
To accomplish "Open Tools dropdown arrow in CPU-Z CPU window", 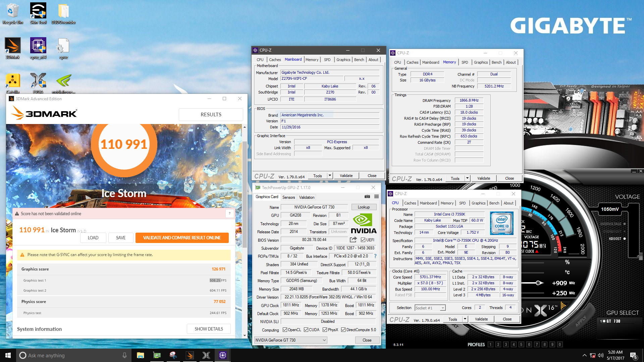I will pos(465,319).
